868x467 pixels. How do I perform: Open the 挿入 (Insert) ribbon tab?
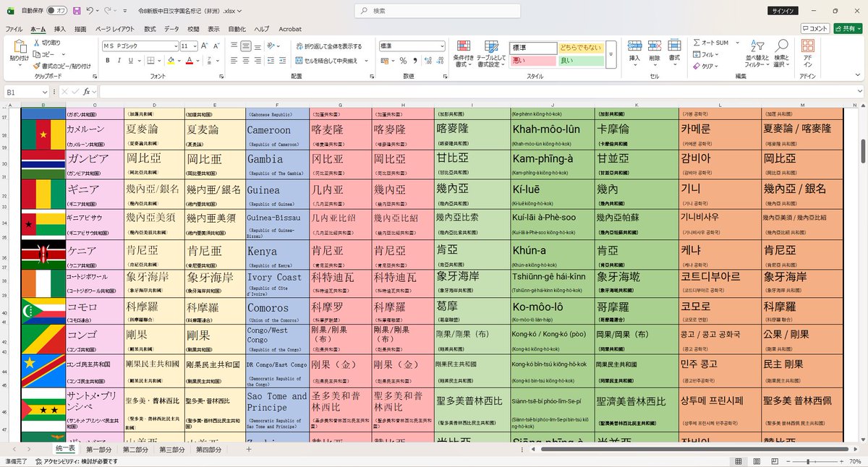pos(60,29)
